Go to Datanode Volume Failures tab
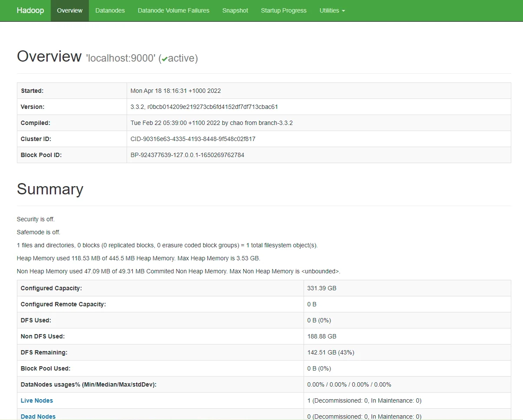Screen dimensions: 523x420 [x=173, y=10]
